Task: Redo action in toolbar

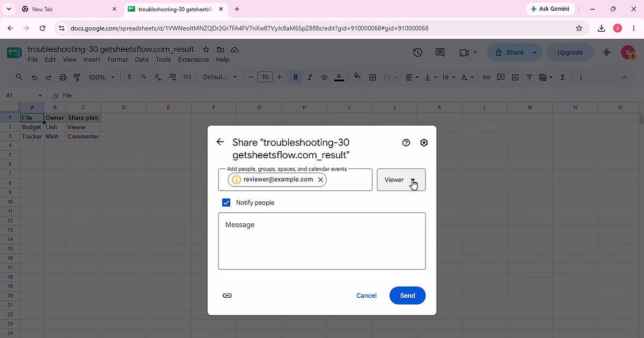Action: [48, 77]
